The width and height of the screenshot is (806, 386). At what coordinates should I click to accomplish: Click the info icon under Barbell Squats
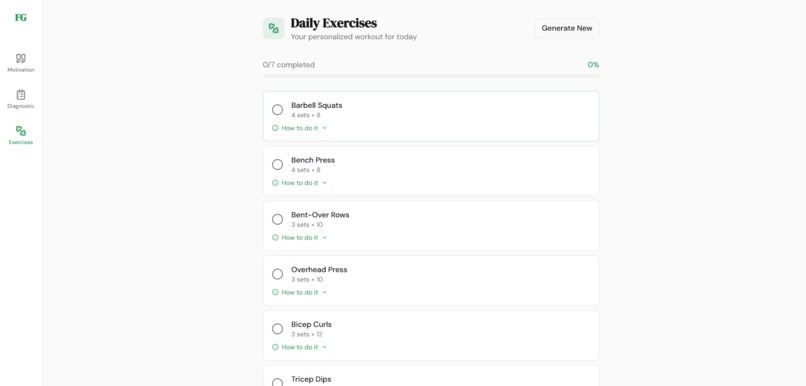[275, 128]
